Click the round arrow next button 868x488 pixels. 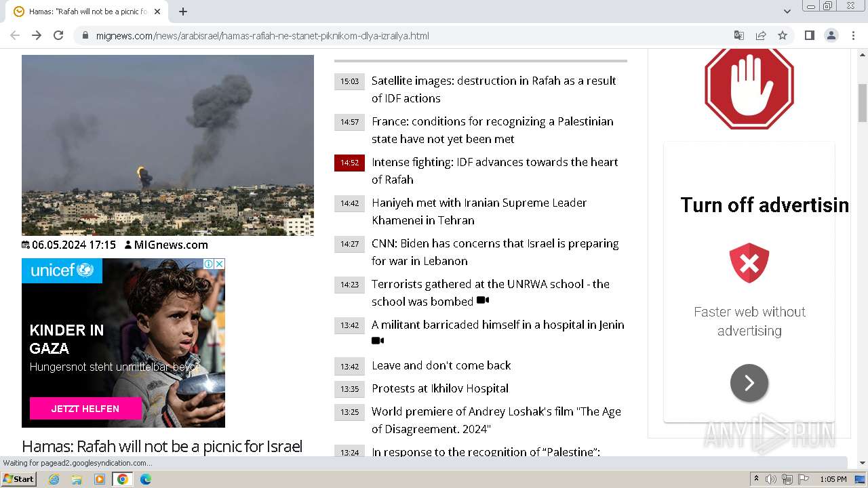point(749,384)
